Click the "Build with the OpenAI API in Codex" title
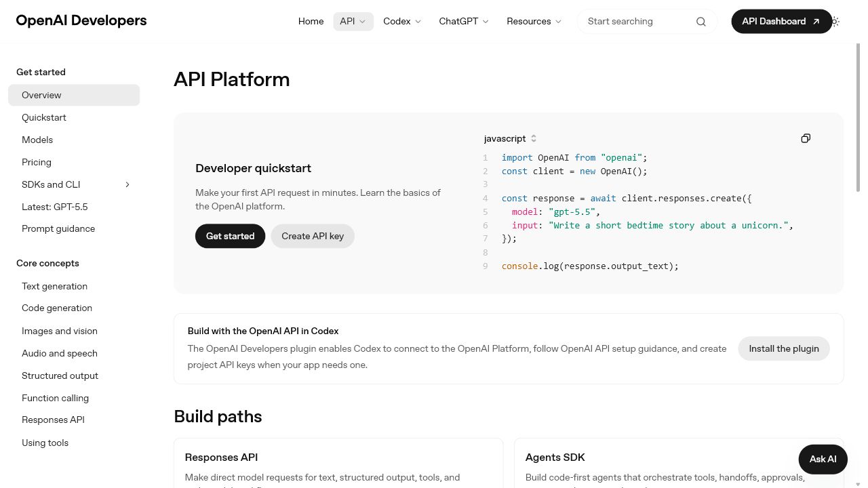The image size is (868, 488). pos(263,331)
